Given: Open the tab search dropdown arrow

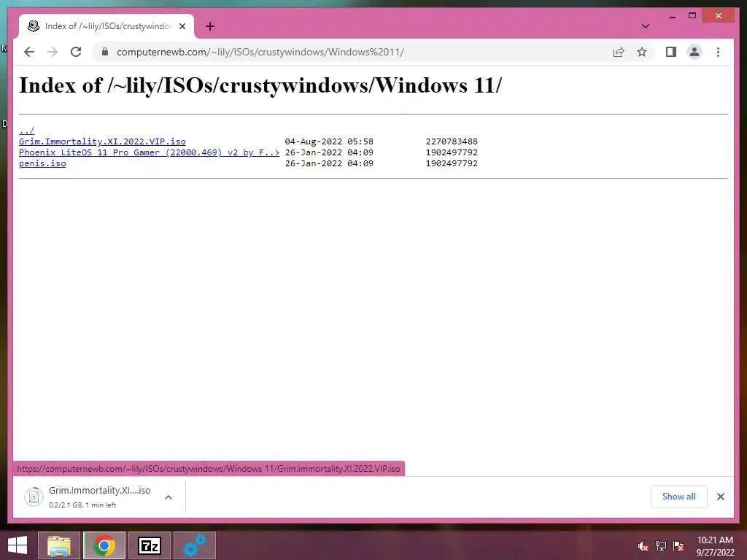Looking at the screenshot, I should 646,26.
